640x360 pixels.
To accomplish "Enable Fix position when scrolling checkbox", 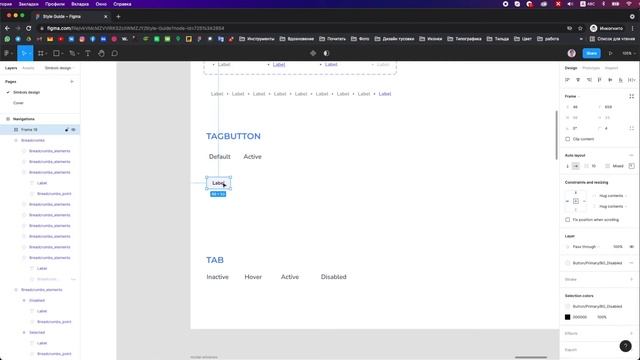I will (567, 220).
